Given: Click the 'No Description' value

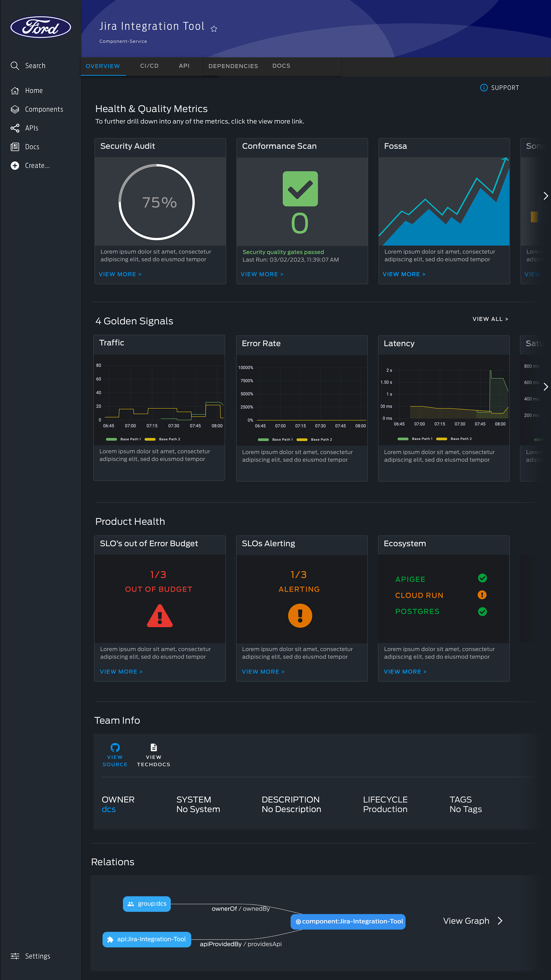Looking at the screenshot, I should (x=292, y=809).
